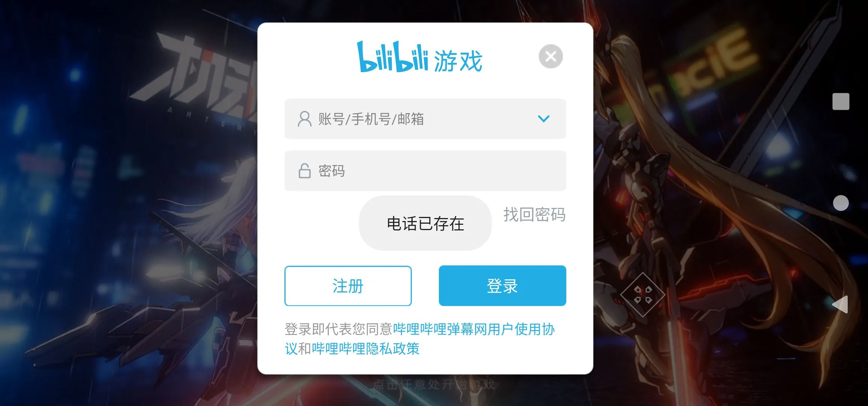Click the blue 登录 login button
Image resolution: width=868 pixels, height=406 pixels.
[x=502, y=286]
